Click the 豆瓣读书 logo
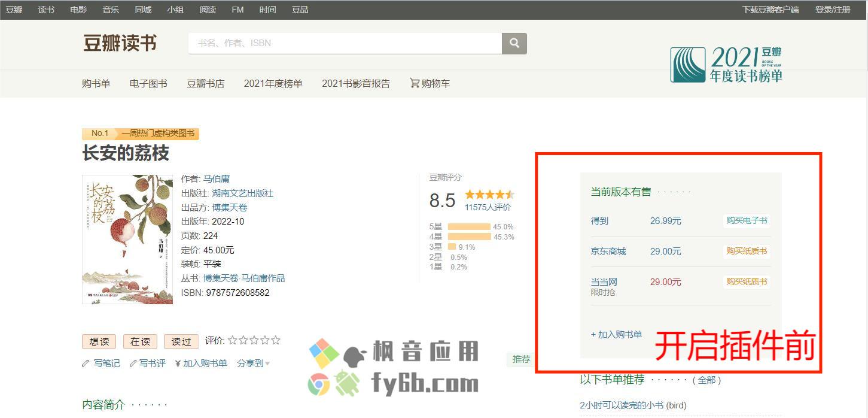The width and height of the screenshot is (868, 418). tap(120, 43)
